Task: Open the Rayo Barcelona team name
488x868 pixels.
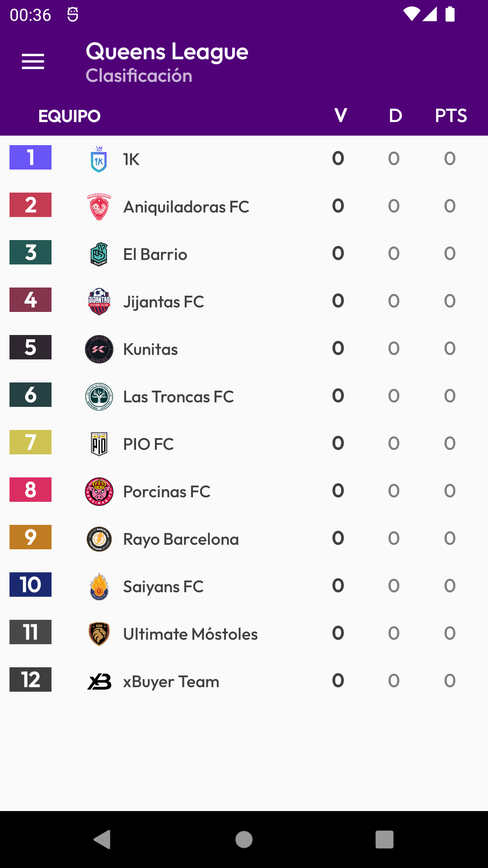Action: point(181,539)
